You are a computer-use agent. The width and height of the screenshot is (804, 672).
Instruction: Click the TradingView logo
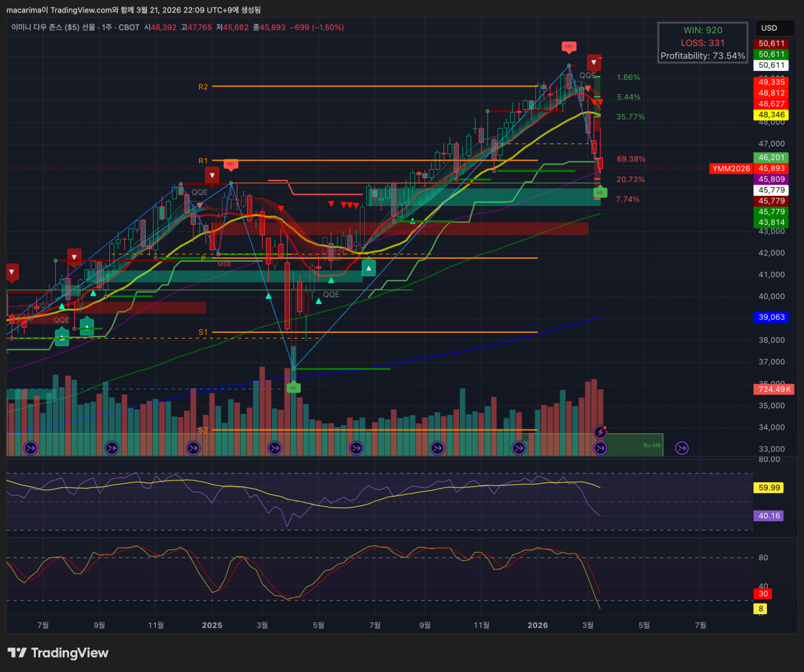[x=58, y=653]
